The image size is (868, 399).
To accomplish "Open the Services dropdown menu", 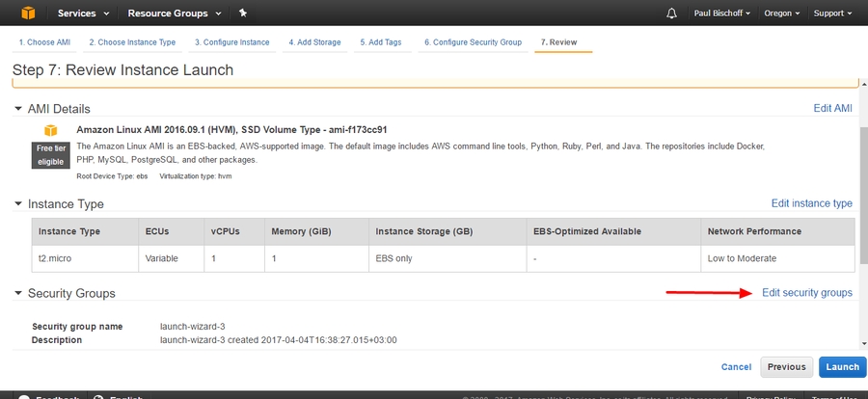I will (83, 13).
